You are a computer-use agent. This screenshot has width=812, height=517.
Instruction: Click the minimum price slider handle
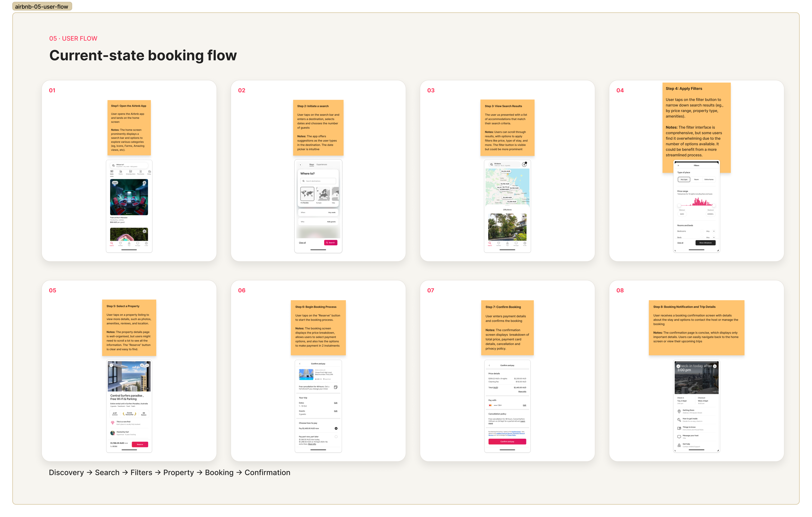[x=679, y=206]
